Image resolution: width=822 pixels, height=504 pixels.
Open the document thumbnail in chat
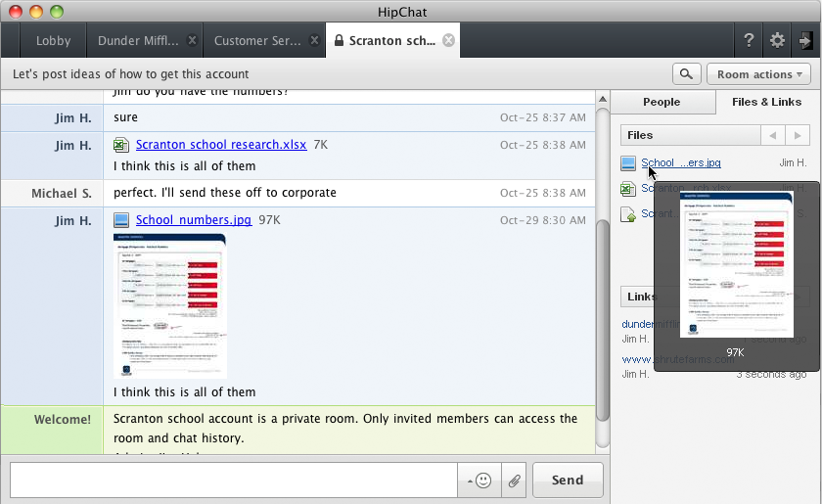[x=170, y=306]
